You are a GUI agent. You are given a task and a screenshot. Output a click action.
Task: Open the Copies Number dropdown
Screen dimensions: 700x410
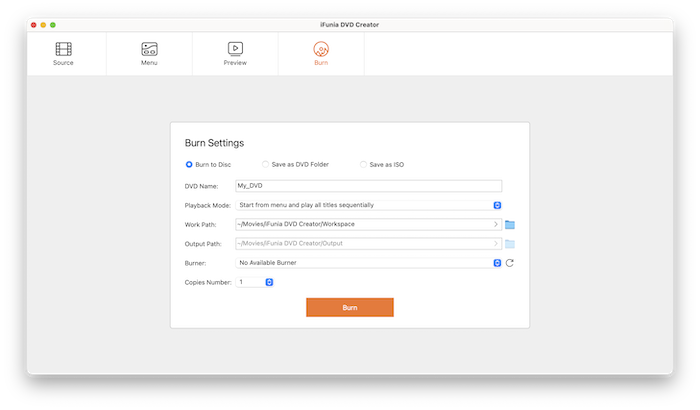coord(269,282)
